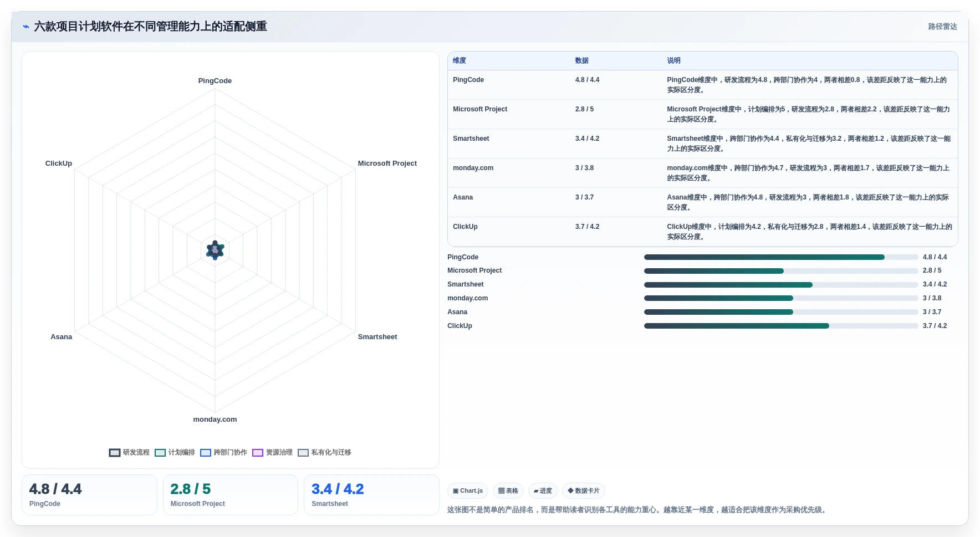Screen dimensions: 980x537
Task: Click the PingCode radar axis label
Action: click(215, 81)
